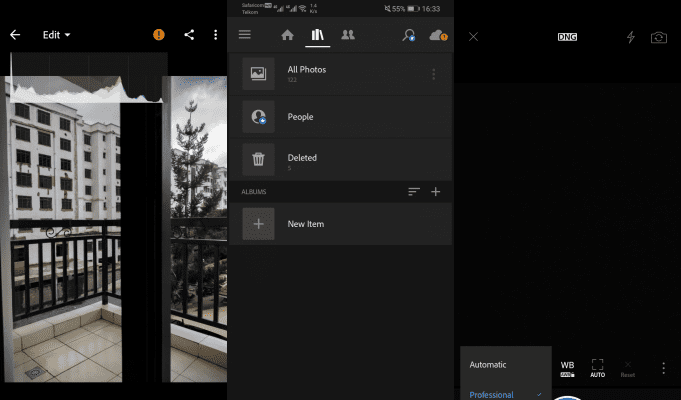This screenshot has width=681, height=400.
Task: Open the New Item album
Action: click(340, 224)
